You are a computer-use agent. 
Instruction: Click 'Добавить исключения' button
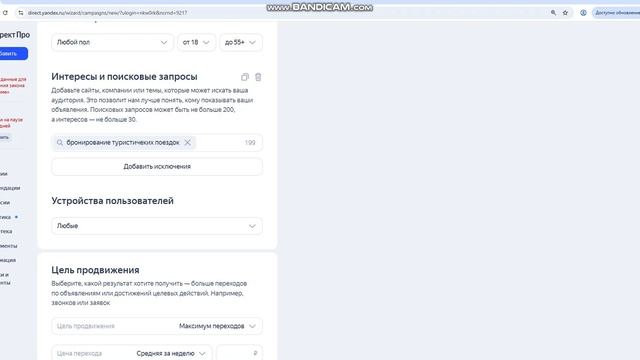157,167
